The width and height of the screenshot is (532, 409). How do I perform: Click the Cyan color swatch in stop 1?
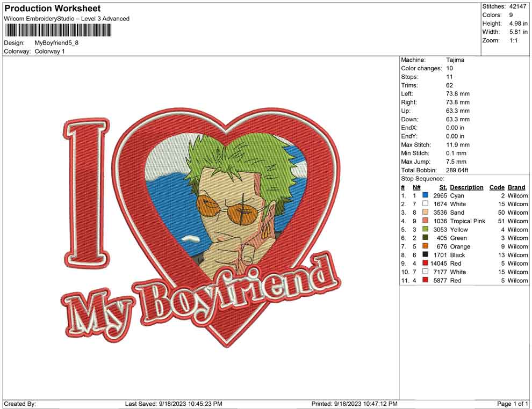pos(425,195)
